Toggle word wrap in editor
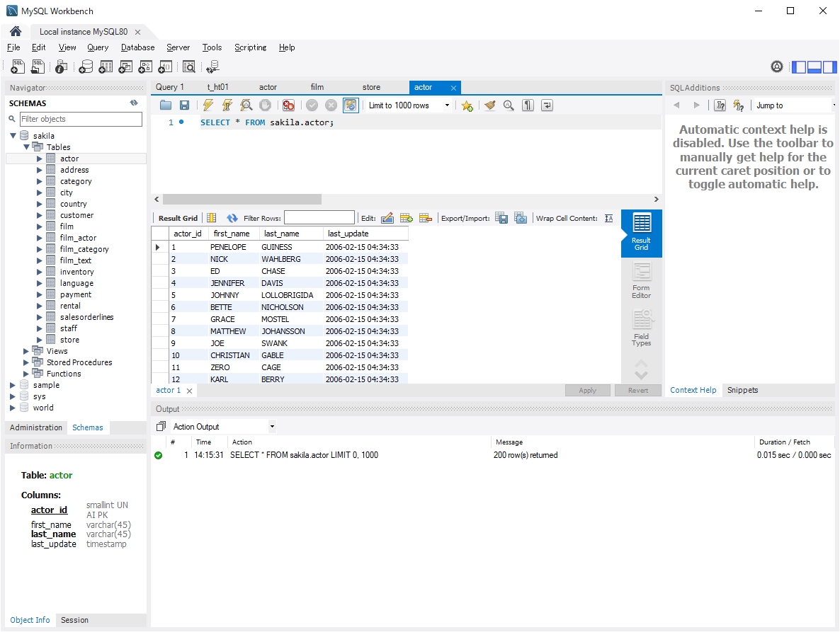This screenshot has height=632, width=840. click(547, 105)
